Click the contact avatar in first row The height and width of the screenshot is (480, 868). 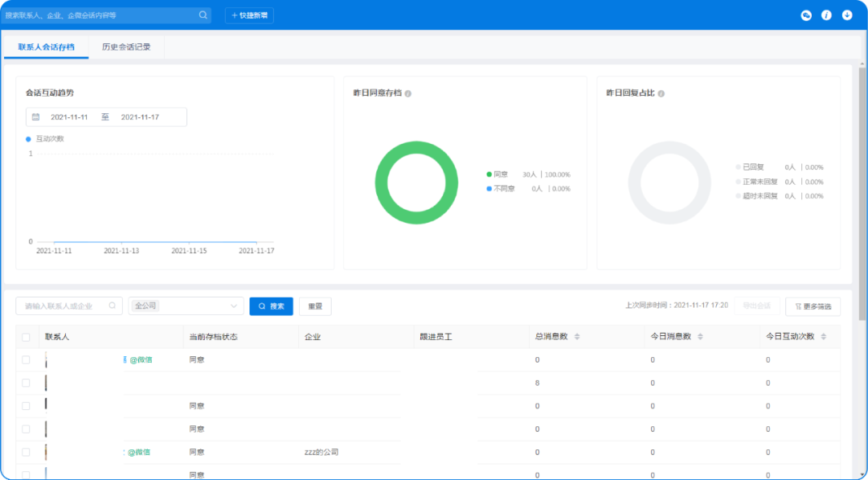46,360
